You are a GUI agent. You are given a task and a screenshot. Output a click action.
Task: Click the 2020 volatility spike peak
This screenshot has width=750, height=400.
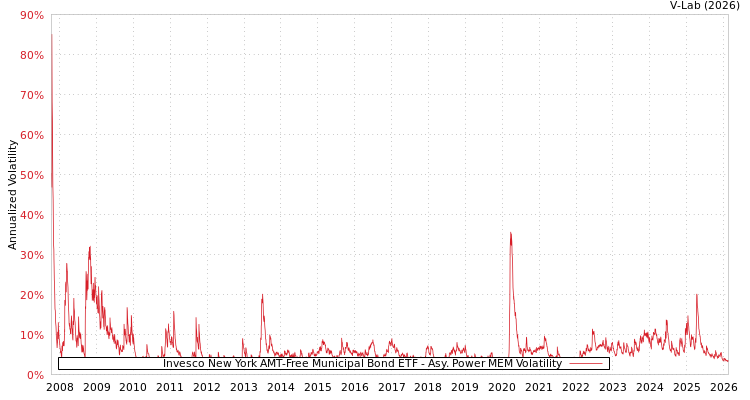point(510,233)
